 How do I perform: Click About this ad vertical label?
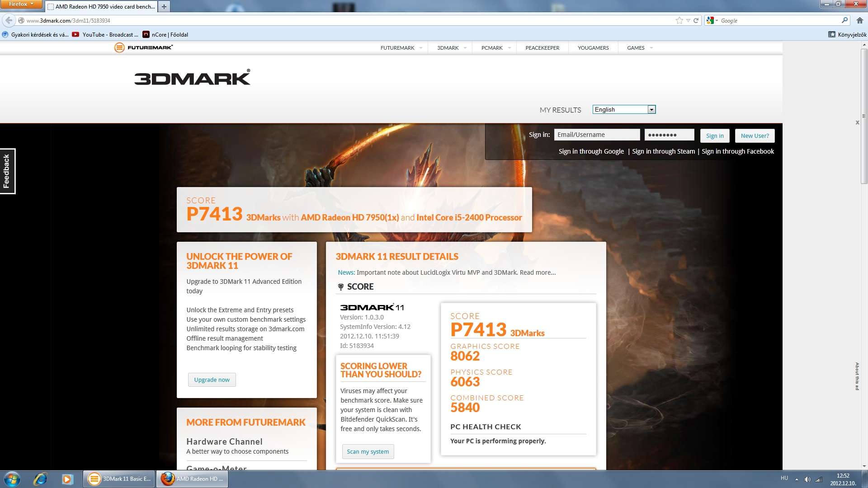[857, 376]
